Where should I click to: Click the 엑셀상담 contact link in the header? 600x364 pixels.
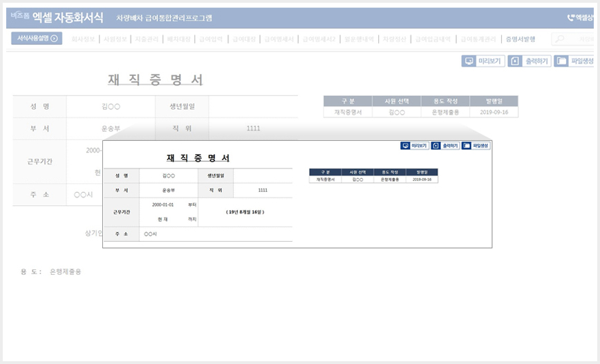tap(581, 17)
